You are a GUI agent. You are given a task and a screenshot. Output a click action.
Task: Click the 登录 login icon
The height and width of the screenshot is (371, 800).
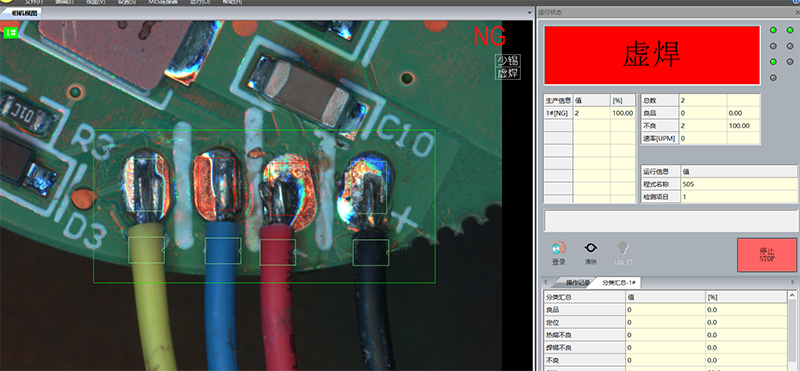point(559,249)
